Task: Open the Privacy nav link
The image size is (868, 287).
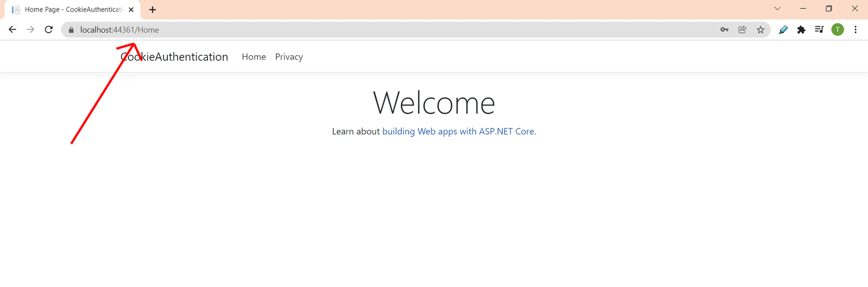Action: (x=289, y=57)
